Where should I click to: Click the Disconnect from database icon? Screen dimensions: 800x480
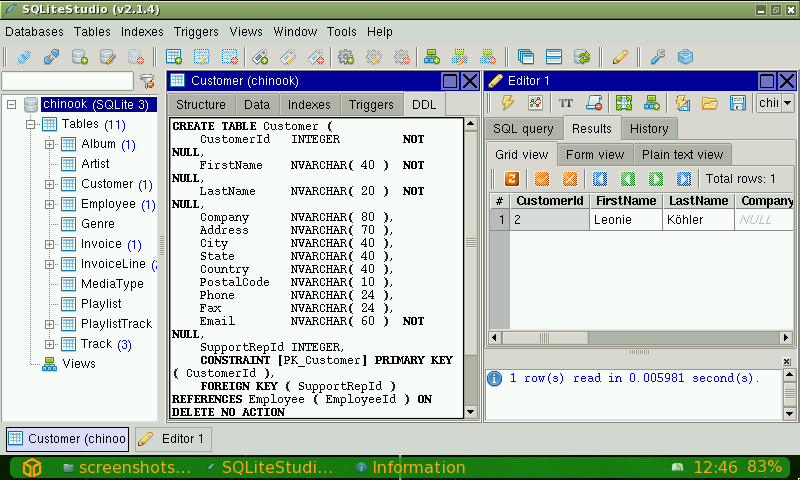pyautogui.click(x=52, y=57)
